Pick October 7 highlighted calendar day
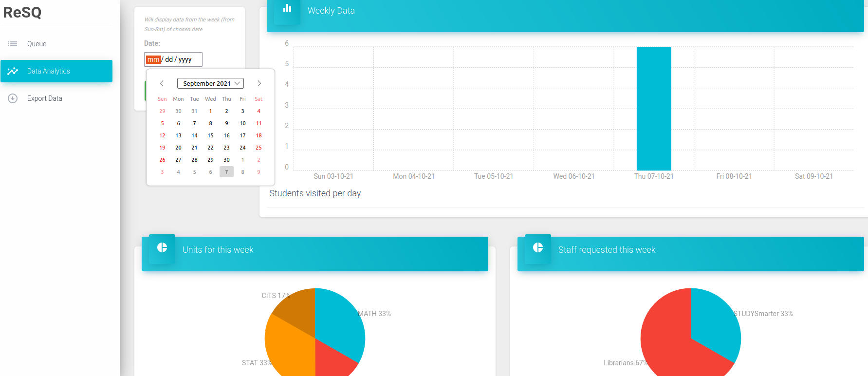Image resolution: width=868 pixels, height=376 pixels. click(226, 172)
